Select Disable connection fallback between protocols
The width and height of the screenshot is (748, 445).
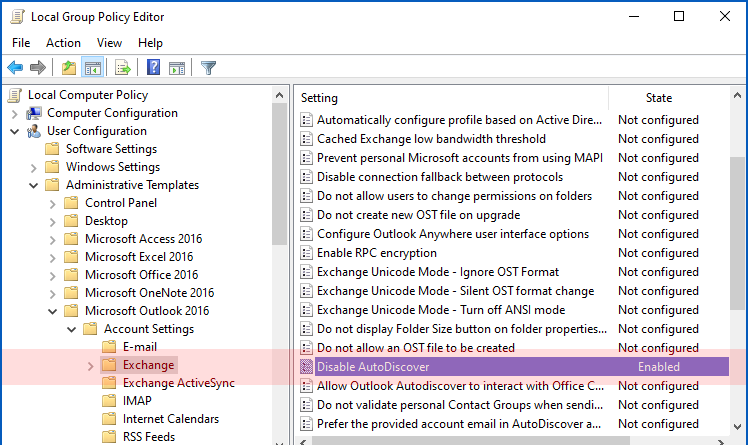coord(440,177)
